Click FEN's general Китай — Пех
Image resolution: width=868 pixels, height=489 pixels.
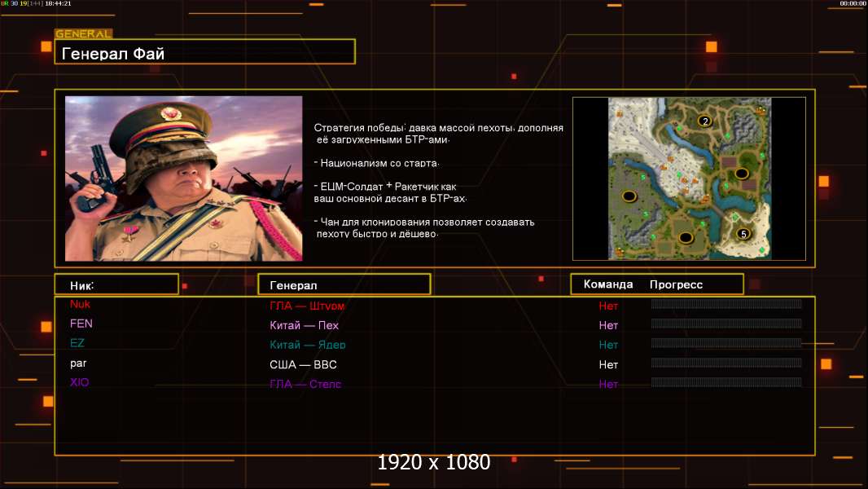click(x=304, y=325)
